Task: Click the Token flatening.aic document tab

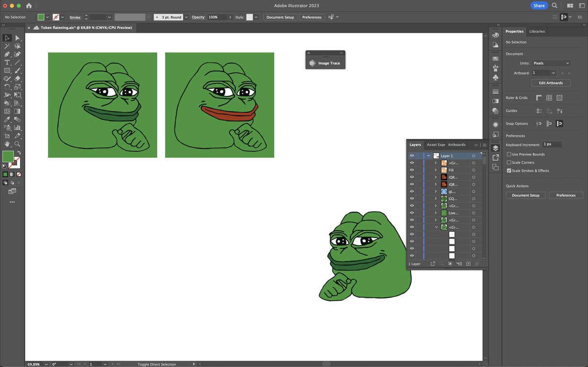Action: (86, 27)
